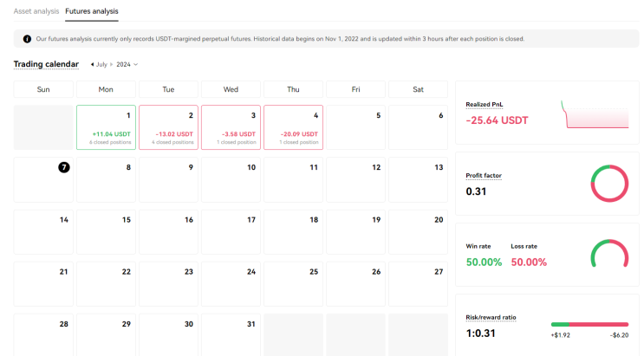Click the Realized PnL mini chart
Viewport: 644px width, 356px height.
(595, 114)
